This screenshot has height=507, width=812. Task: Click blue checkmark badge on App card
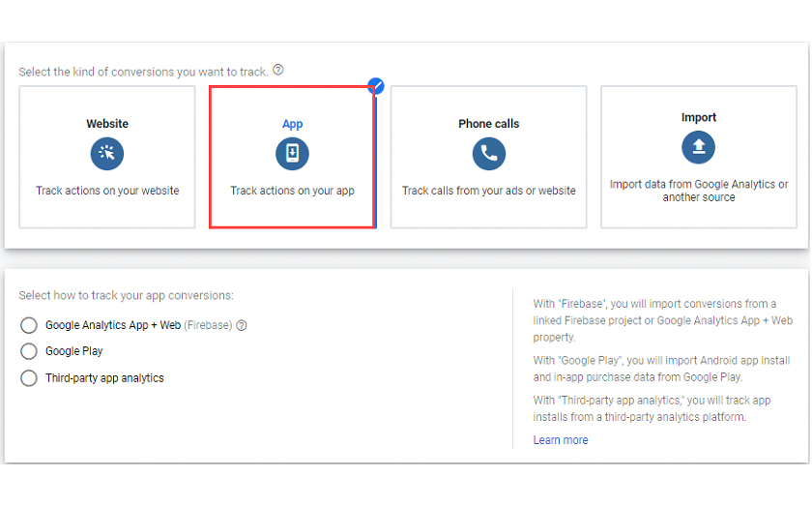click(376, 86)
